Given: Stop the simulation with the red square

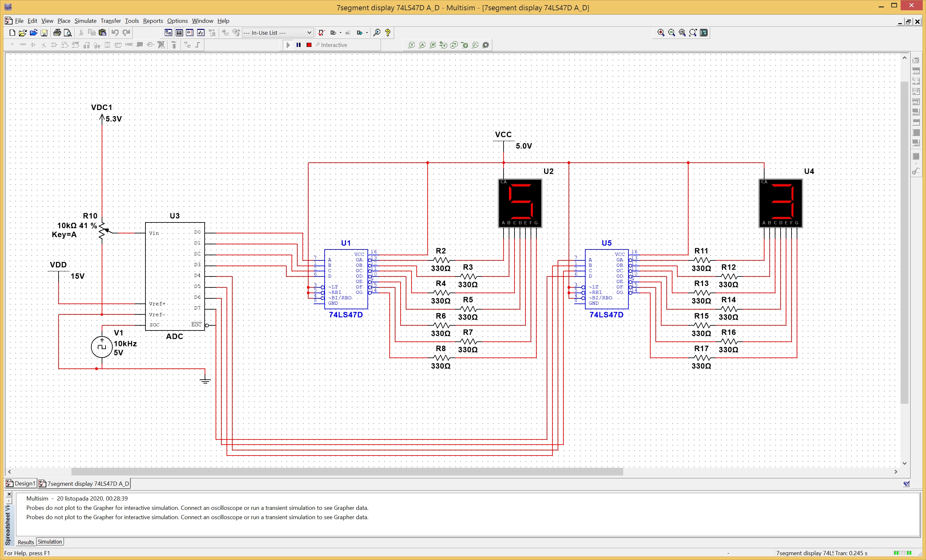Looking at the screenshot, I should [x=309, y=45].
